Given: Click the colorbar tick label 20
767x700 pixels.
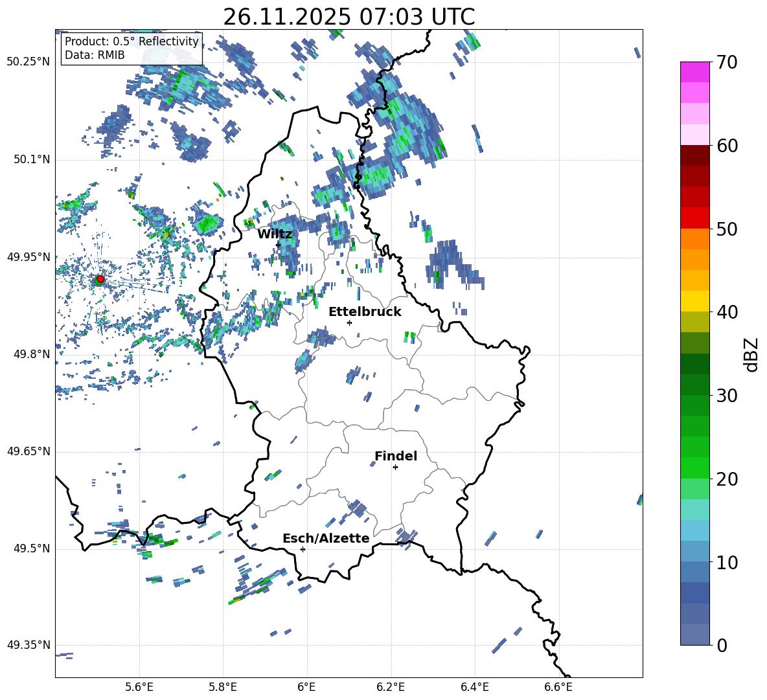Looking at the screenshot, I should (727, 479).
